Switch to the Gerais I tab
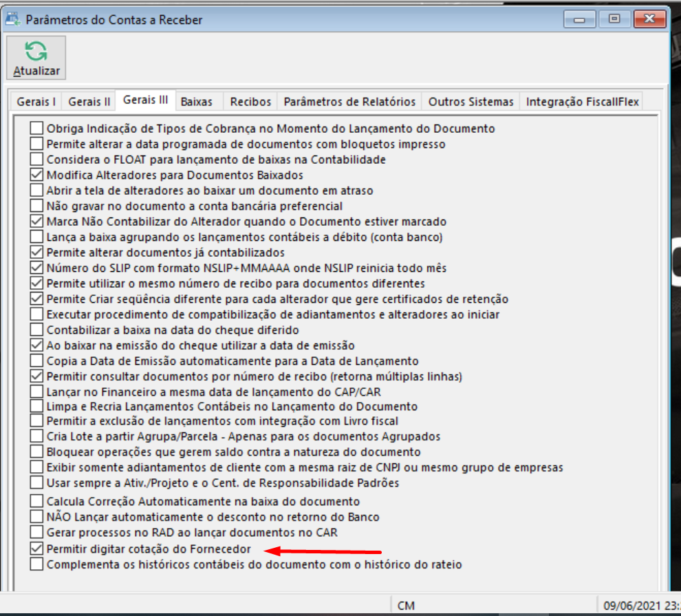The height and width of the screenshot is (616, 681). 36,102
